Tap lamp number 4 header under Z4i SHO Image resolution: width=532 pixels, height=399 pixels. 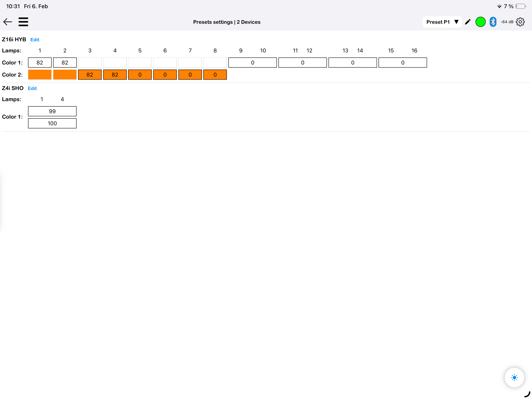(x=62, y=99)
